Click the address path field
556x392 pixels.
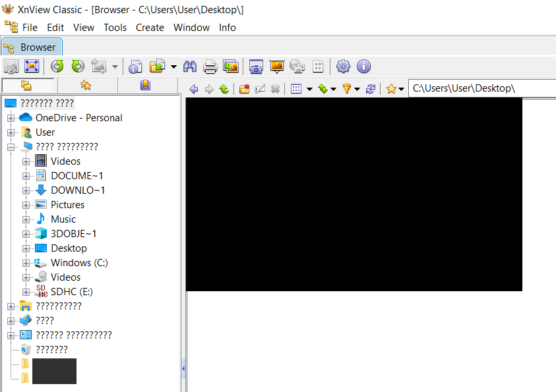tap(482, 88)
